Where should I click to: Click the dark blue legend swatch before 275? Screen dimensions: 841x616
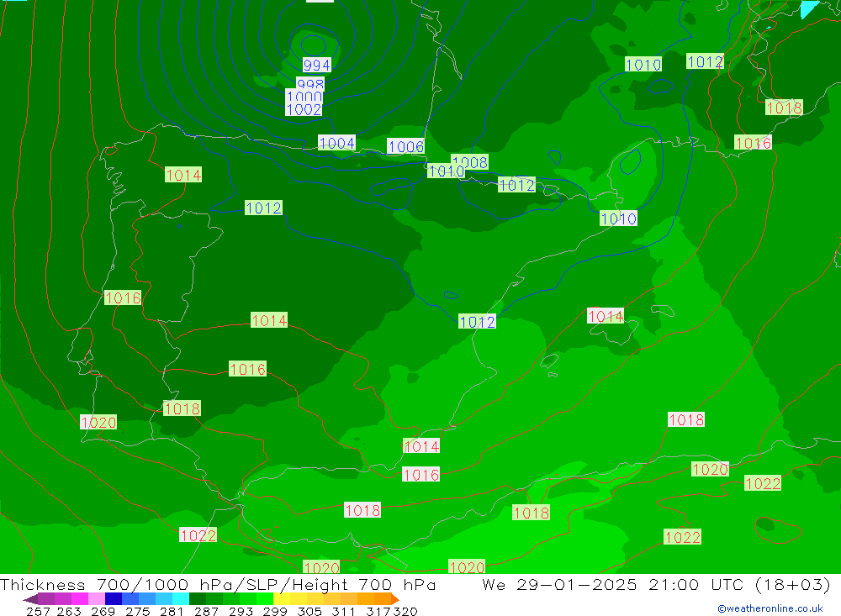(x=114, y=599)
